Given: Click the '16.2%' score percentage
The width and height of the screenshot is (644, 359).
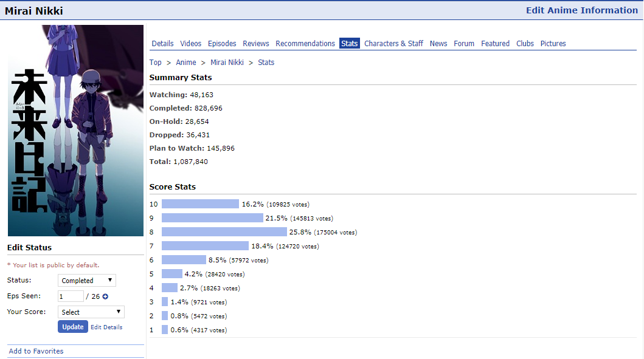Looking at the screenshot, I should click(x=252, y=204).
